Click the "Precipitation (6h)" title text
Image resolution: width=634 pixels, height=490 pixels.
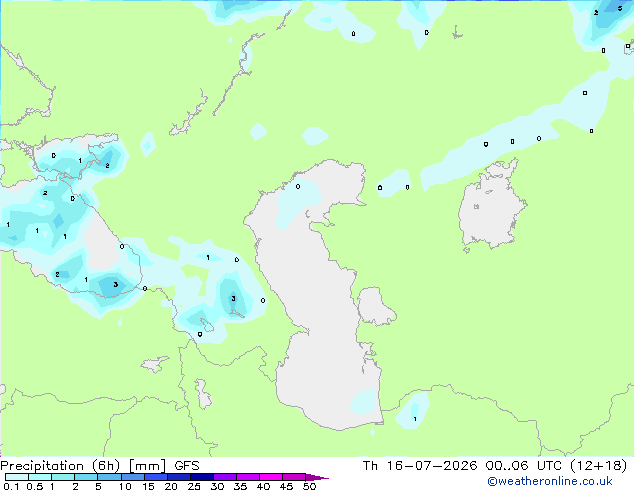coord(60,466)
